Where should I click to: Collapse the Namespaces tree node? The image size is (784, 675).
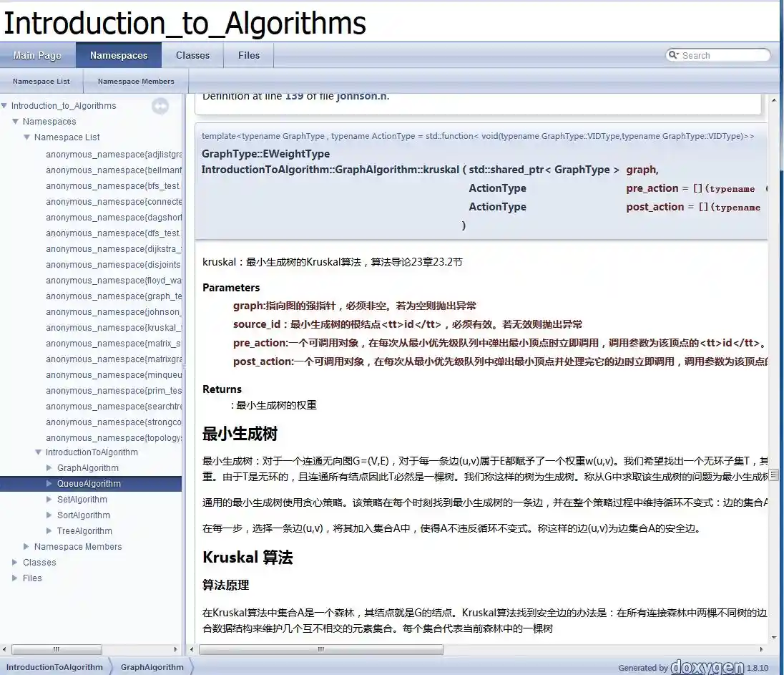coord(15,121)
